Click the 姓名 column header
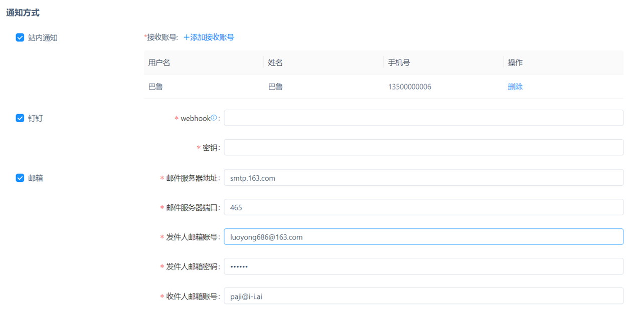 pos(275,63)
